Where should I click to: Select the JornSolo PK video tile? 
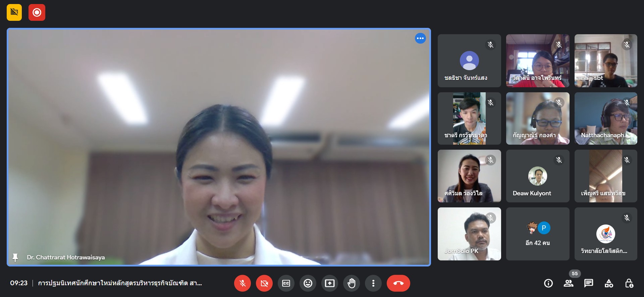click(x=469, y=234)
